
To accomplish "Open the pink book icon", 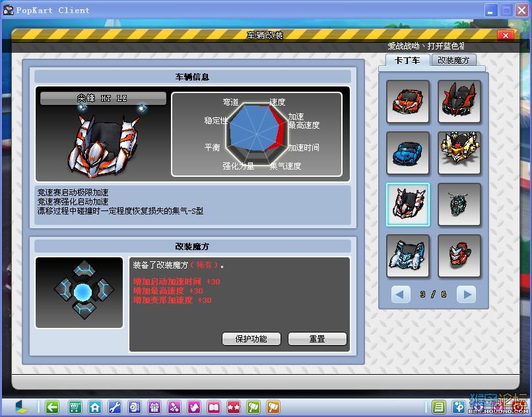I will pyautogui.click(x=214, y=407).
